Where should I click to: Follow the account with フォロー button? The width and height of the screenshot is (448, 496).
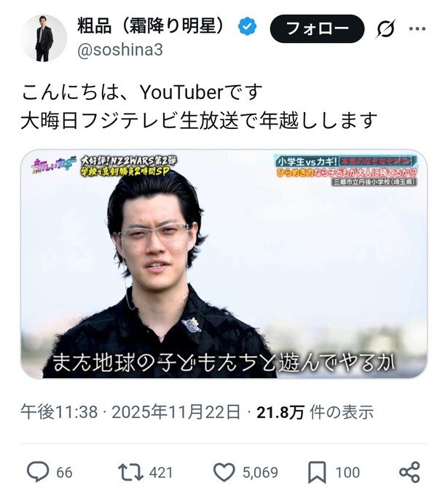click(x=317, y=29)
